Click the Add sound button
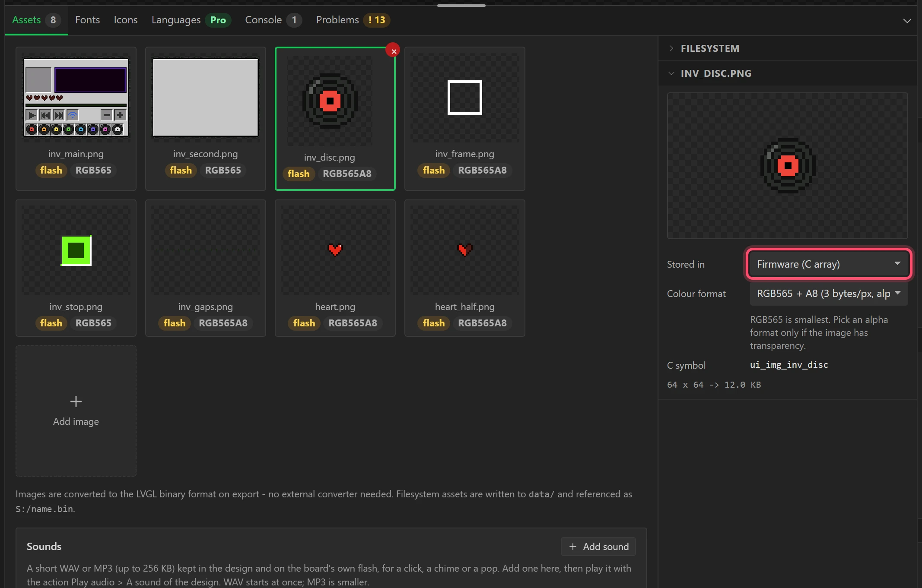 [598, 547]
